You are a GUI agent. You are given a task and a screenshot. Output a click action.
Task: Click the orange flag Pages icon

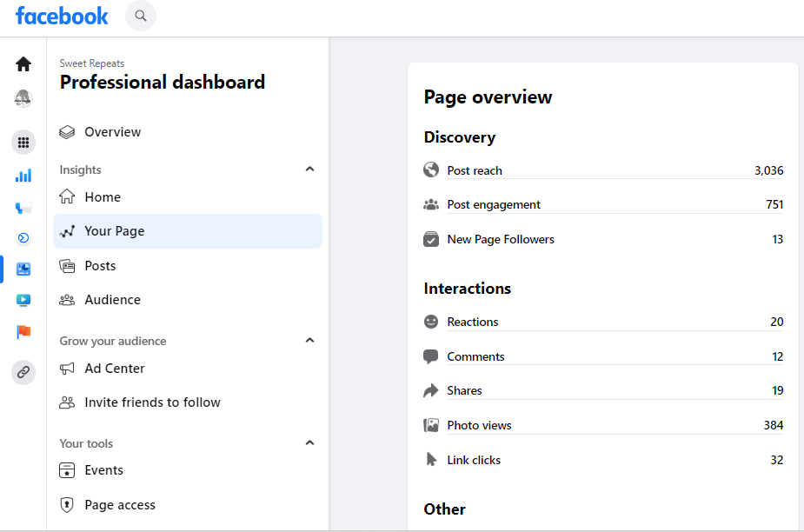click(23, 332)
